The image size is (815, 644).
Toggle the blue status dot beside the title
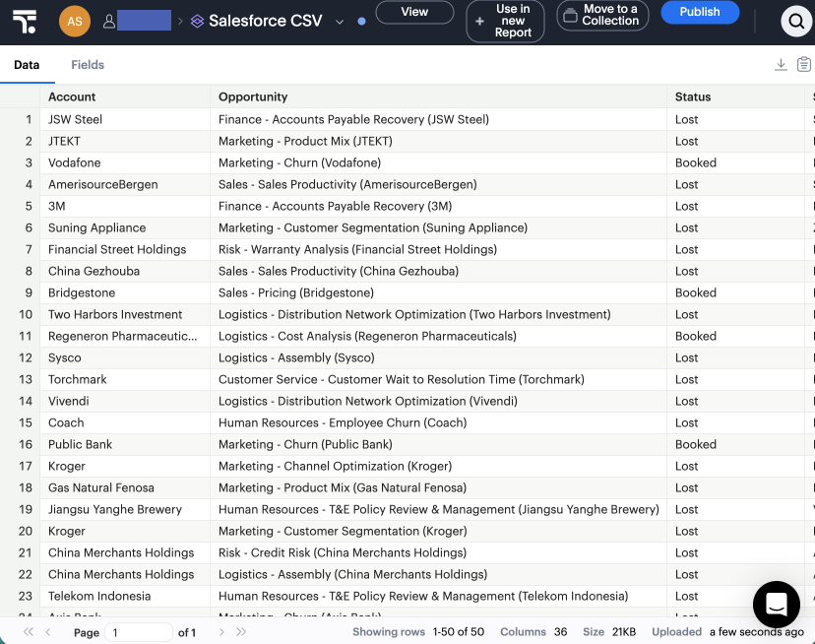pos(361,19)
